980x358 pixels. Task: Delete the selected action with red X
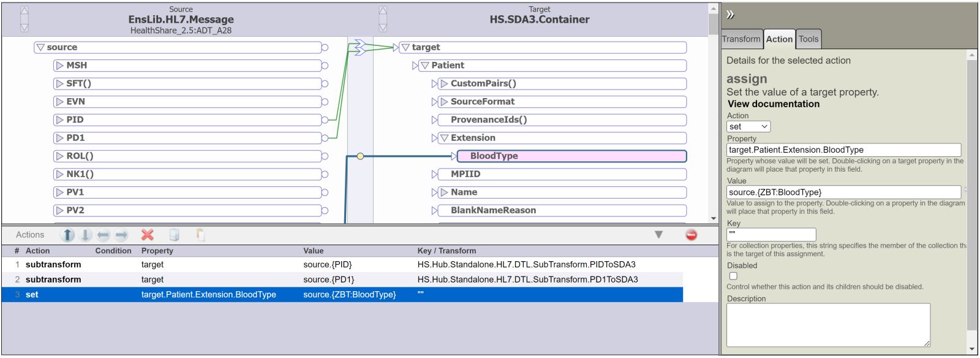pos(148,235)
